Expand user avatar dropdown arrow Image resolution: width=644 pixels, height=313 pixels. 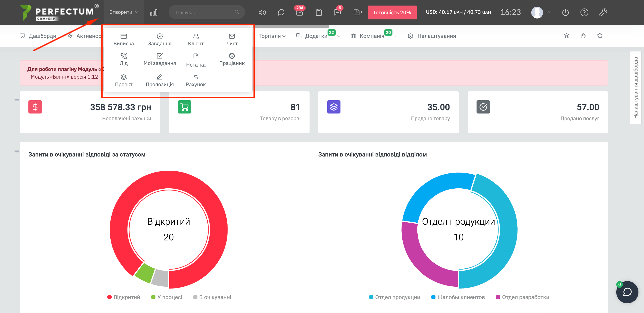pyautogui.click(x=549, y=12)
